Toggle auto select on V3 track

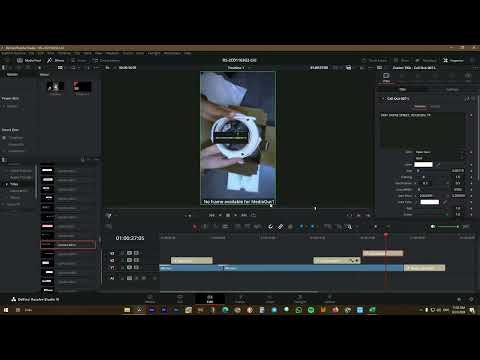[130, 253]
